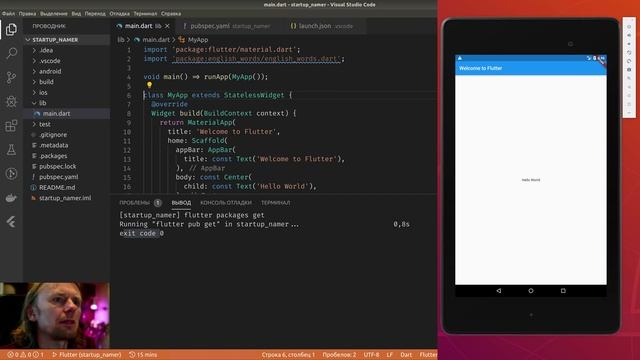Open the Отладка (Debug) menu
The height and width of the screenshot is (360, 640).
pyautogui.click(x=120, y=13)
